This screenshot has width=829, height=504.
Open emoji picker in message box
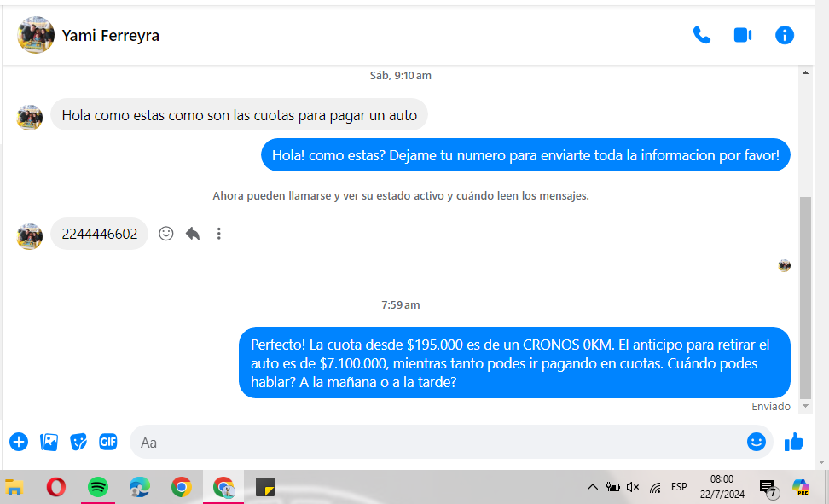click(x=756, y=442)
